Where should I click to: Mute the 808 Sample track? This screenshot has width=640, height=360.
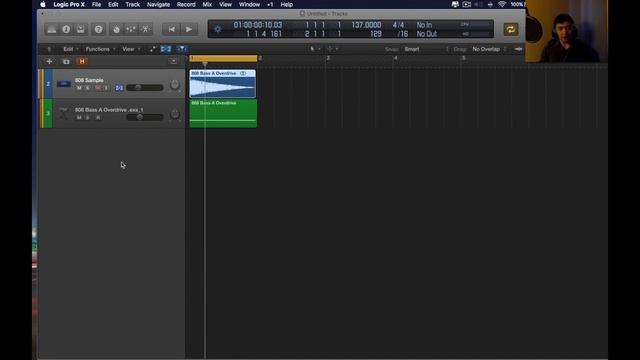pos(79,88)
